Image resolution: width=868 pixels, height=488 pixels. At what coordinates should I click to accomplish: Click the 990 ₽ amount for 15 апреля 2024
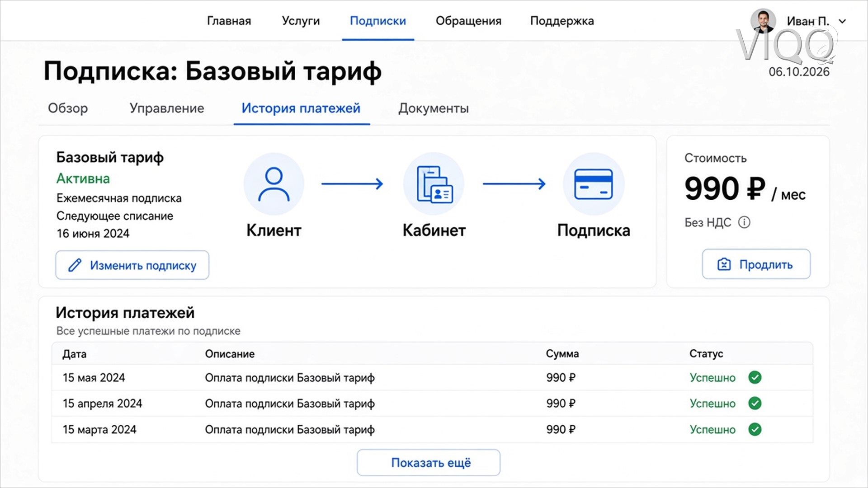click(x=561, y=404)
